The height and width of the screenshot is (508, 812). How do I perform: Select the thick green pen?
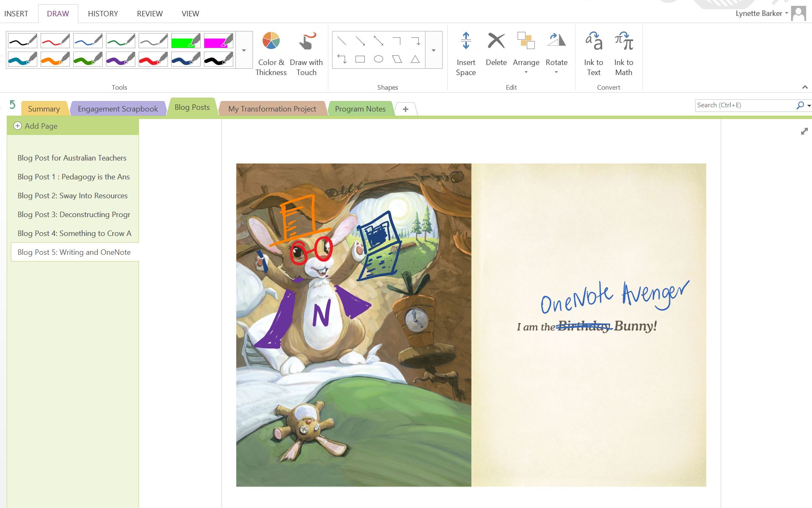click(88, 59)
